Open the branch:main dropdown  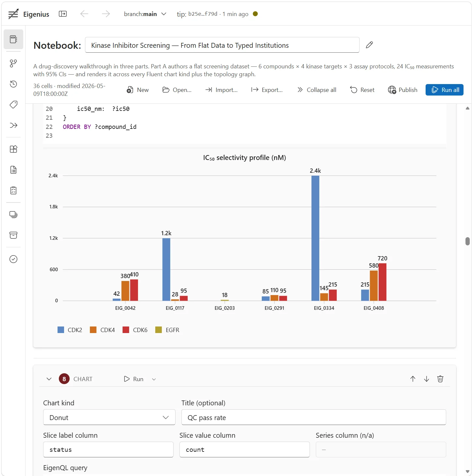[x=145, y=14]
